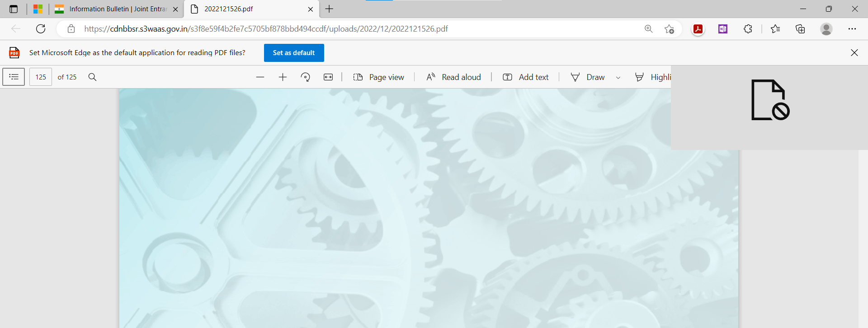Toggle the table of contents panel

14,77
